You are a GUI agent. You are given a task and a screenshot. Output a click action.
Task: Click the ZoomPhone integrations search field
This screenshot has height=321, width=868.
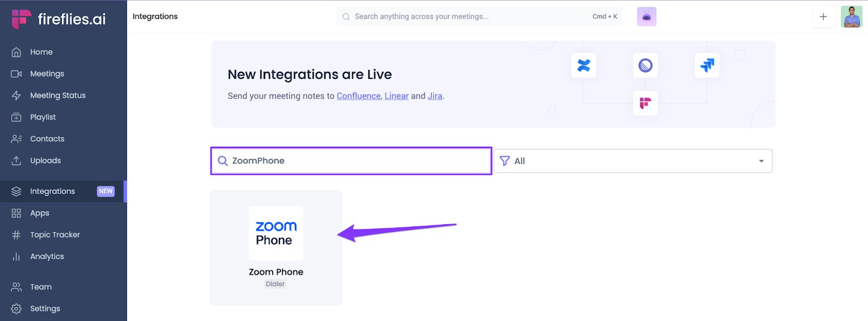358,161
